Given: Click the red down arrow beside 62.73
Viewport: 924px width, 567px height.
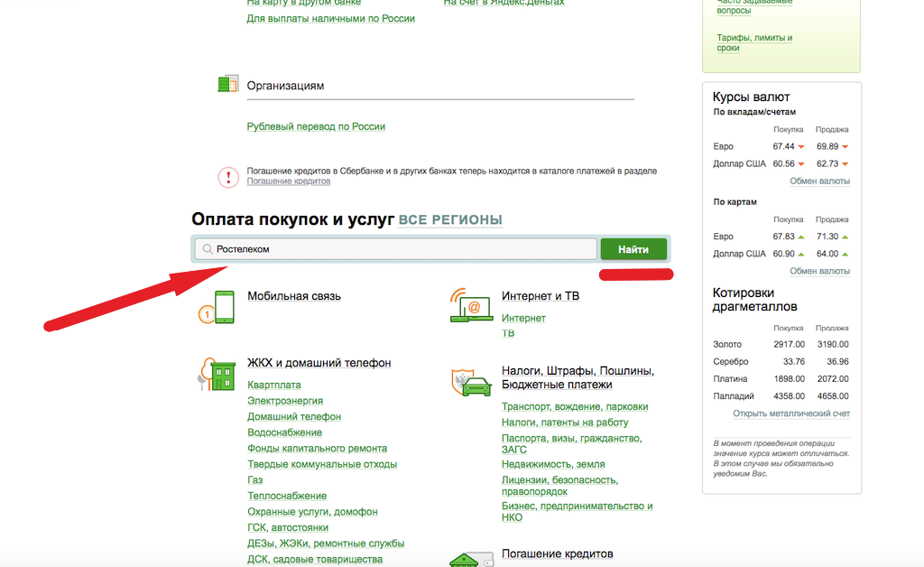Looking at the screenshot, I should (845, 164).
